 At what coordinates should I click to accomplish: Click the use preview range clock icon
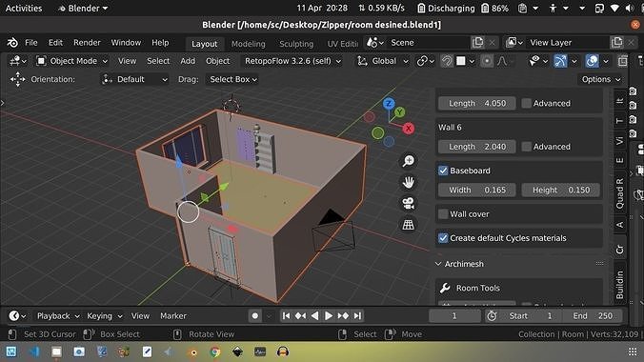tap(492, 315)
